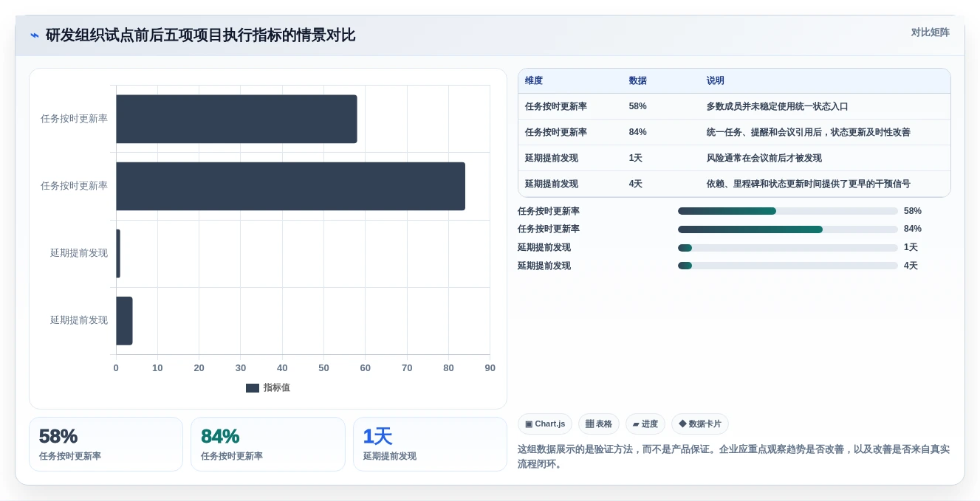The height and width of the screenshot is (501, 980).
Task: Click the 4天 progress bar track
Action: [x=788, y=266]
